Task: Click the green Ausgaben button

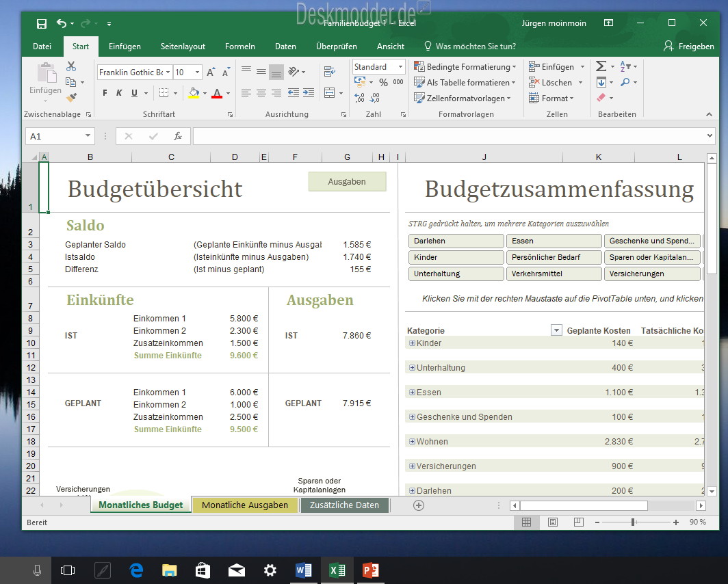Action: 347,182
